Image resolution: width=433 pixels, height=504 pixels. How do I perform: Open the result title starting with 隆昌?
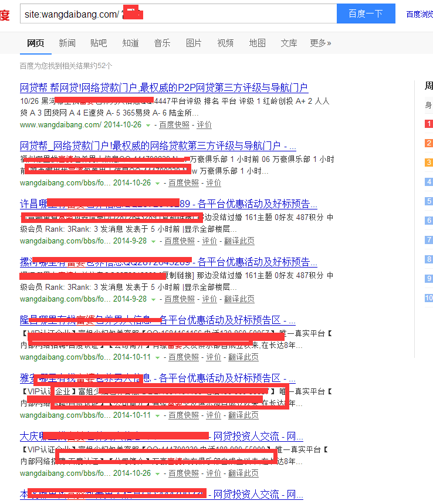coord(157,320)
